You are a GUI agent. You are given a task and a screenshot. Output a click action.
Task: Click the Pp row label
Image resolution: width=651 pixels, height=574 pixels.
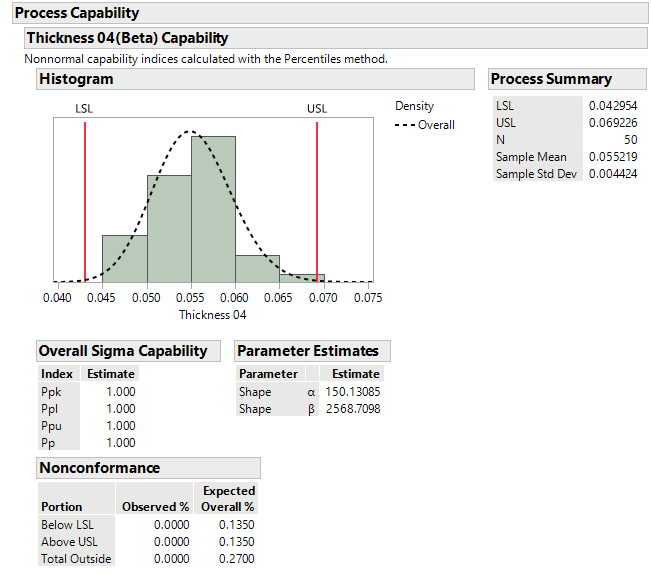[x=48, y=443]
